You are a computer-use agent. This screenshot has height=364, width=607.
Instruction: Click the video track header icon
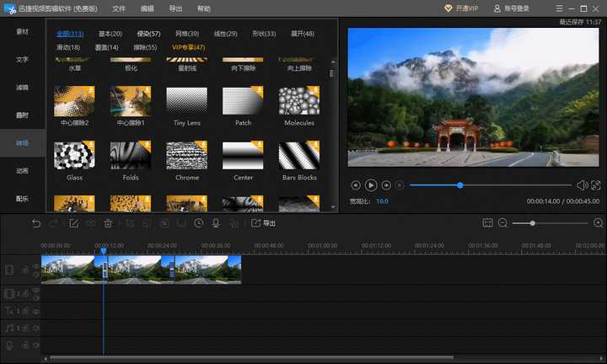click(9, 270)
